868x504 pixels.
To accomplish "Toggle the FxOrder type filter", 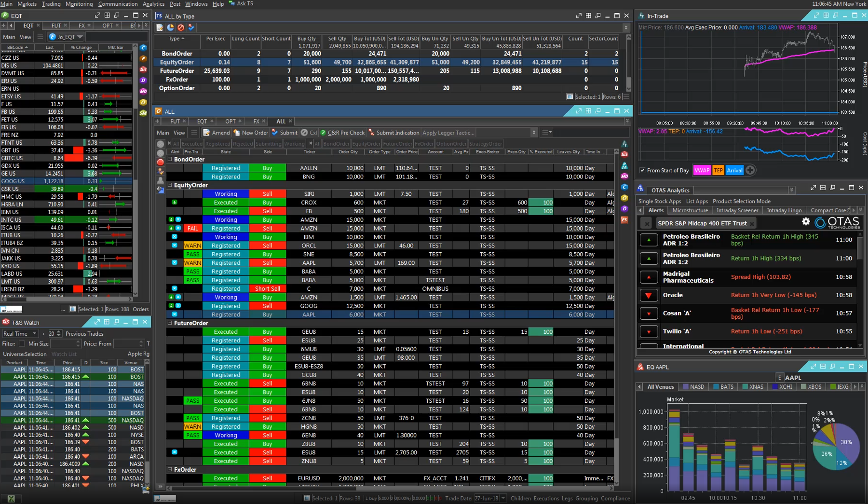I will point(424,144).
